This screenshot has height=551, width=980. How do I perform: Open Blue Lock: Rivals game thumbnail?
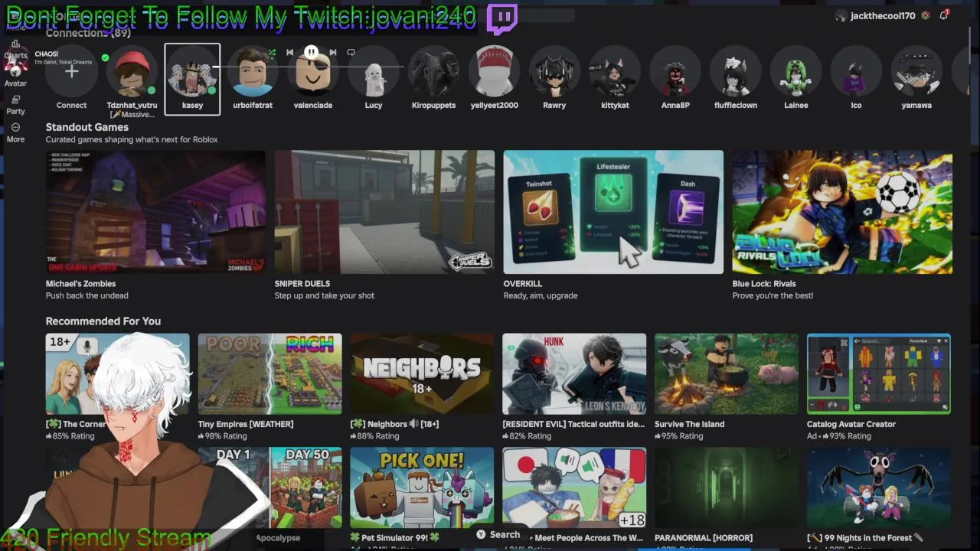pos(842,212)
